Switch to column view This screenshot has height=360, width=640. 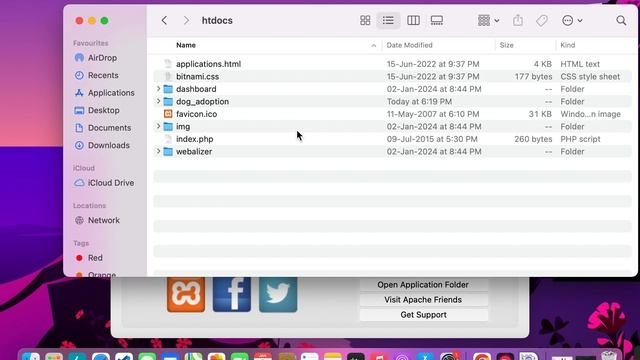pos(413,20)
